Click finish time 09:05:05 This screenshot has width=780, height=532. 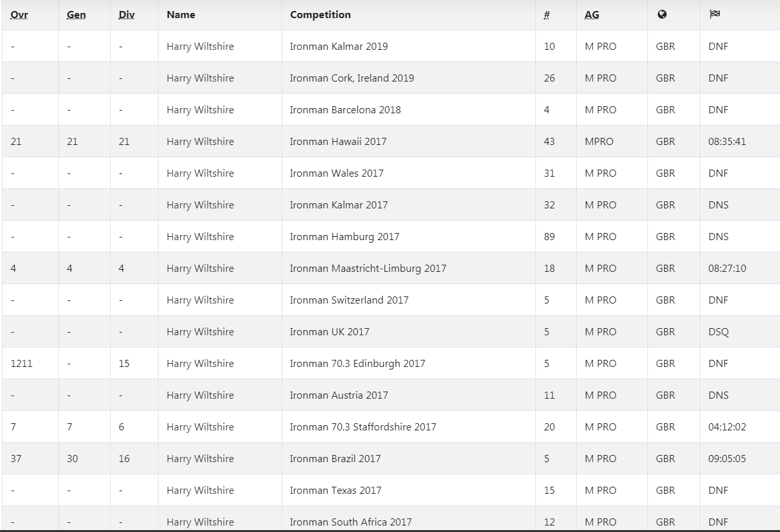click(727, 459)
